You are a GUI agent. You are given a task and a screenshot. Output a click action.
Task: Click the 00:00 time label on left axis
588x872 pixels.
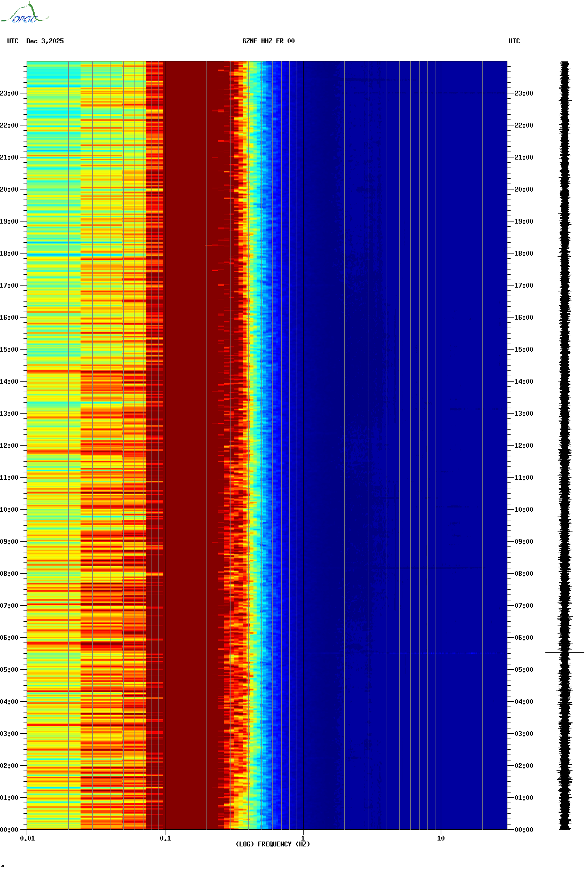(9, 830)
